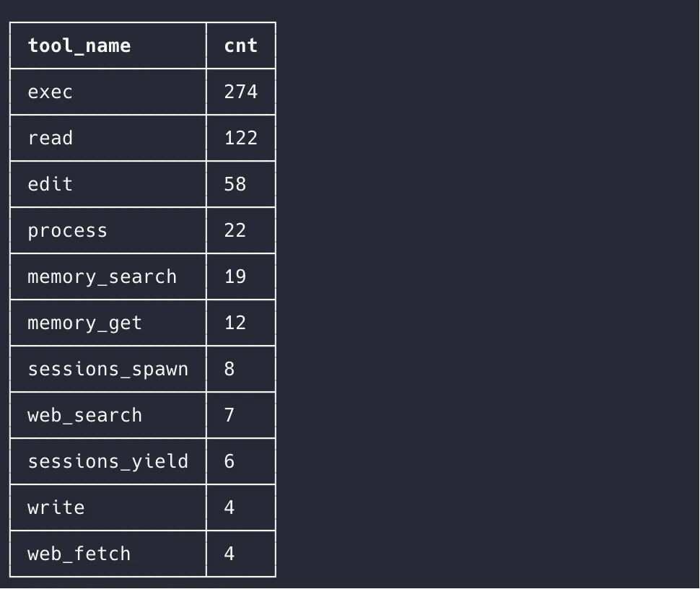
Task: Select the web_fetch cell
Action: 79,554
